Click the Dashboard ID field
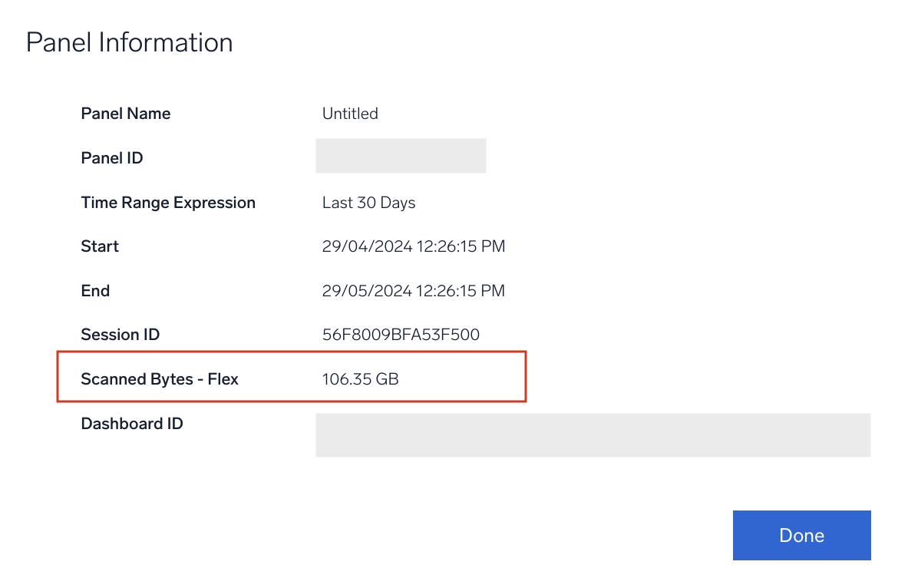Screen dimensions: 898x588 point(593,435)
